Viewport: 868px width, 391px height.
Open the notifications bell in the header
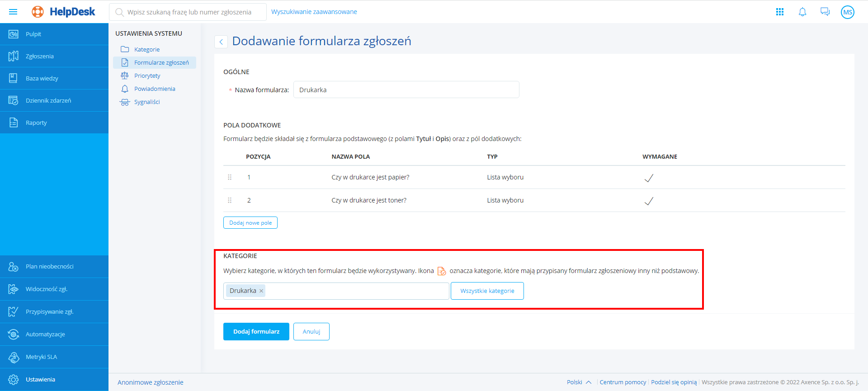[802, 12]
